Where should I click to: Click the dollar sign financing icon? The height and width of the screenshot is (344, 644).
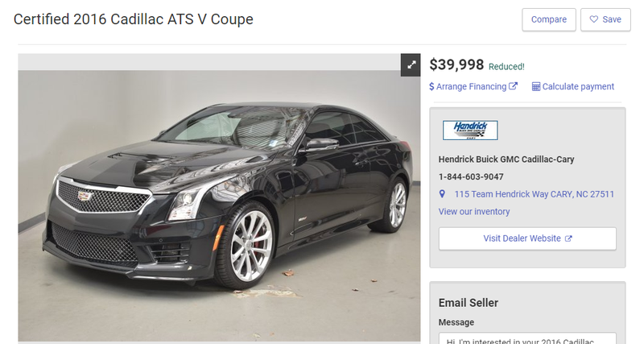431,87
